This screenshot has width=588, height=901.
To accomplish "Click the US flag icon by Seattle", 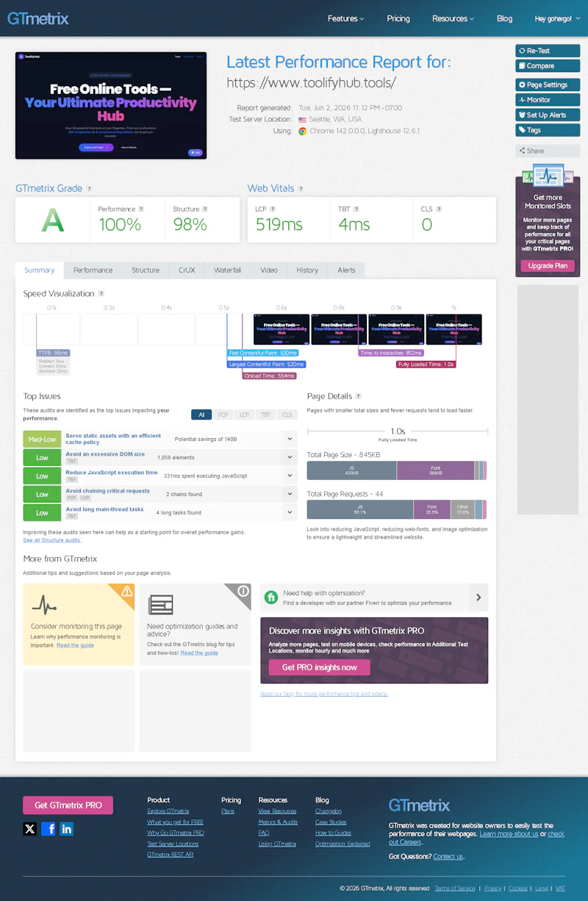I will click(x=302, y=119).
